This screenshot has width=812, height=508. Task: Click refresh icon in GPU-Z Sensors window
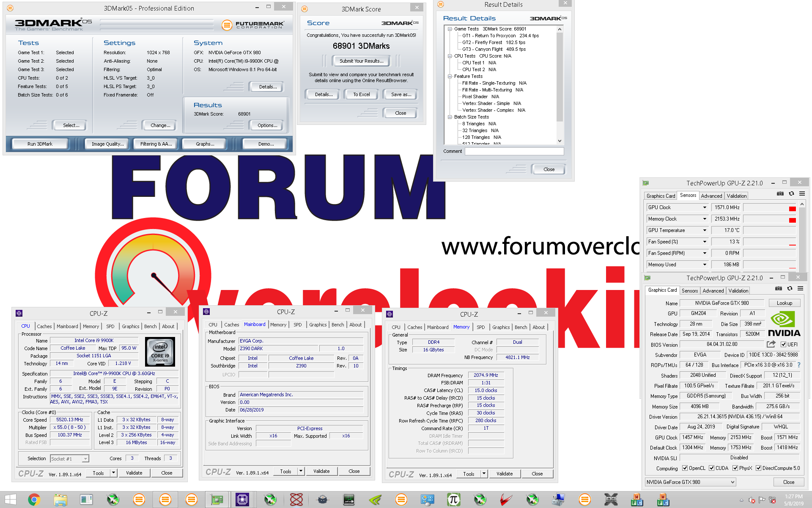click(791, 194)
